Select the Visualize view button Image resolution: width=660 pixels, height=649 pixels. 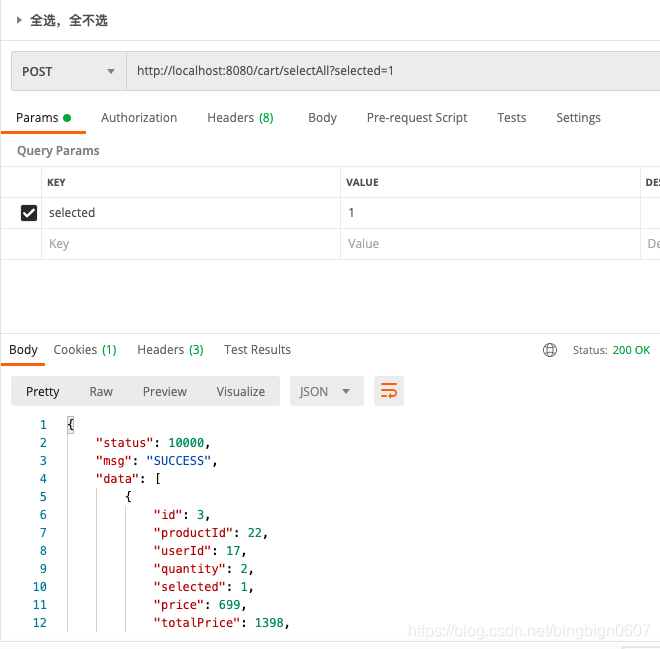click(x=241, y=391)
